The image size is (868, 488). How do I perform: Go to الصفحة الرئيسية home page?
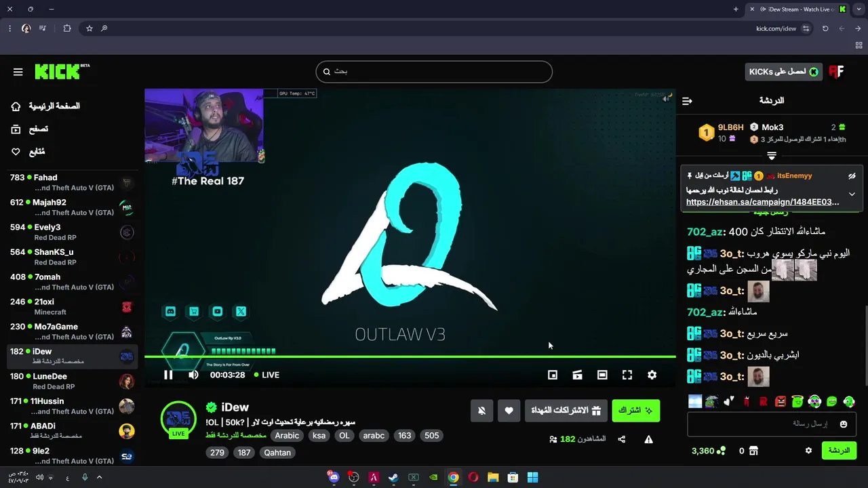[x=46, y=106]
